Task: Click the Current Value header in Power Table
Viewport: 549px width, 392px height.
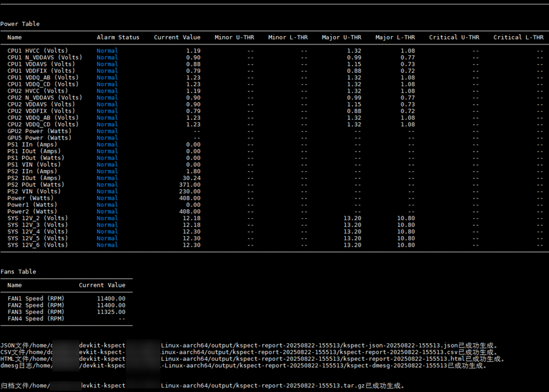Action: [176, 37]
